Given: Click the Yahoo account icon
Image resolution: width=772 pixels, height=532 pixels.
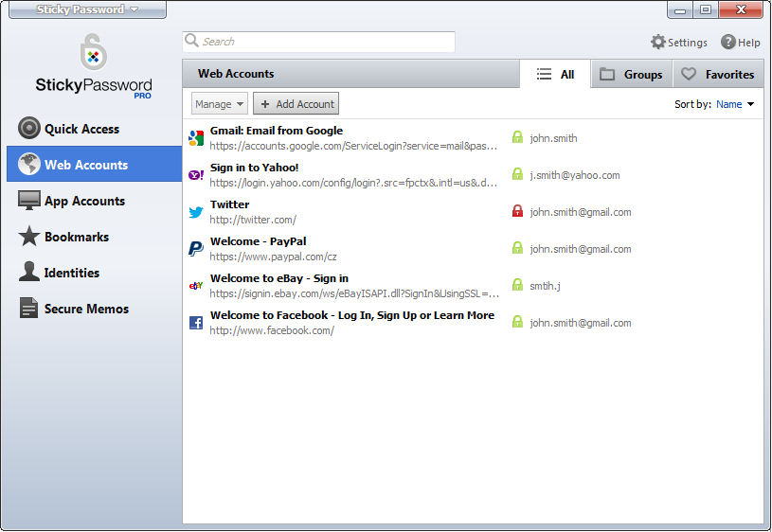Looking at the screenshot, I should [196, 175].
